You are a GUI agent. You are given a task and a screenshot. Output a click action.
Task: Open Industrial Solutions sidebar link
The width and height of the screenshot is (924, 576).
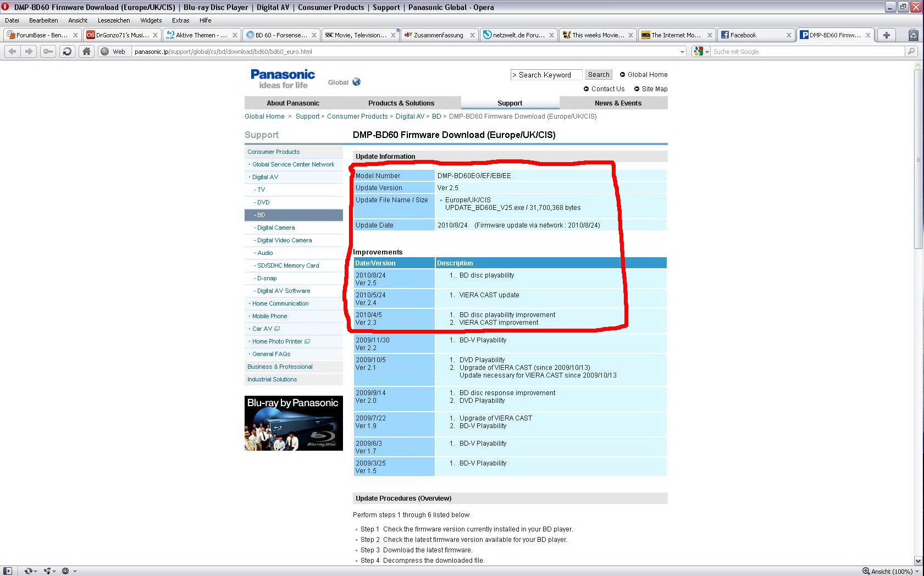272,379
